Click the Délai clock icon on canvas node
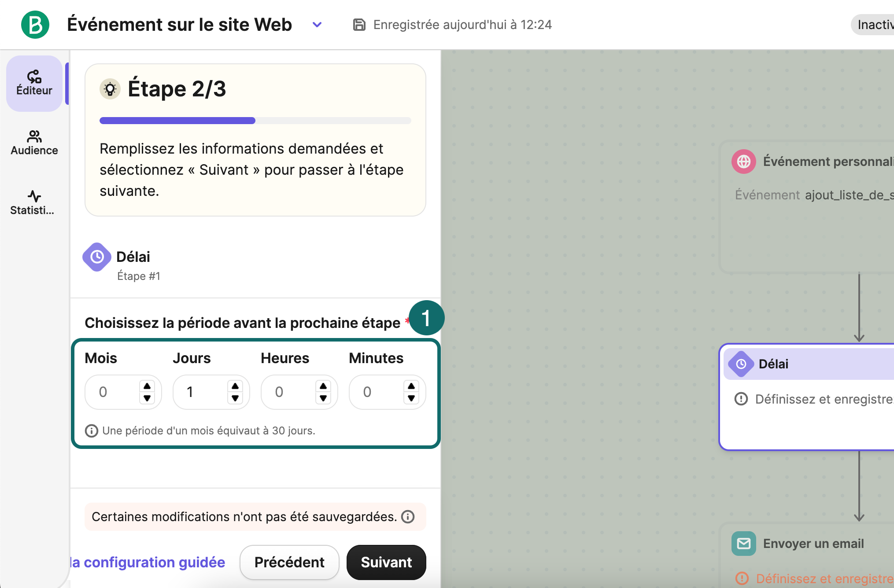This screenshot has width=894, height=588. tap(741, 364)
